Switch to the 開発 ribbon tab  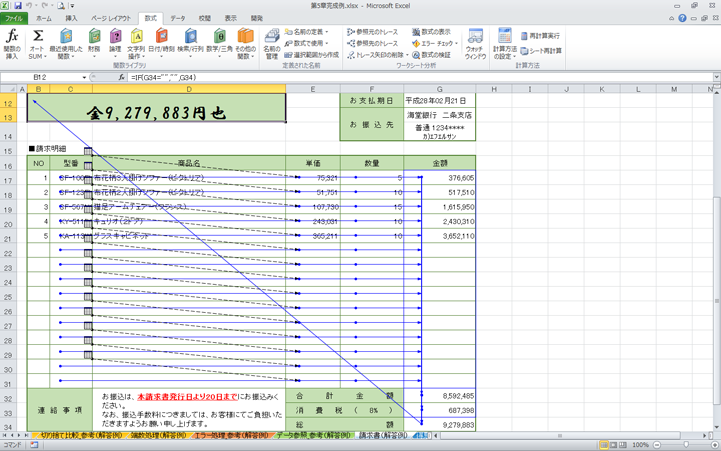[257, 18]
